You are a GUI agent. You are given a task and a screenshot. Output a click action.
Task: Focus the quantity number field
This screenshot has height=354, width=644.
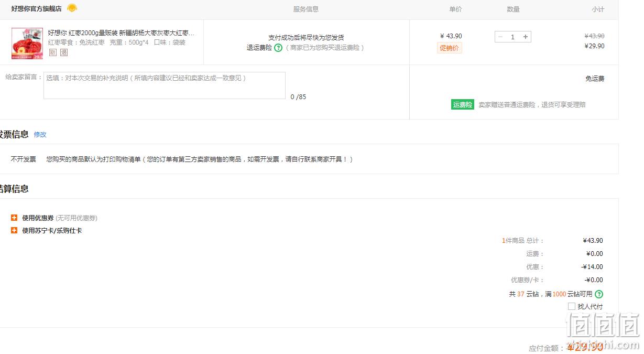click(513, 37)
